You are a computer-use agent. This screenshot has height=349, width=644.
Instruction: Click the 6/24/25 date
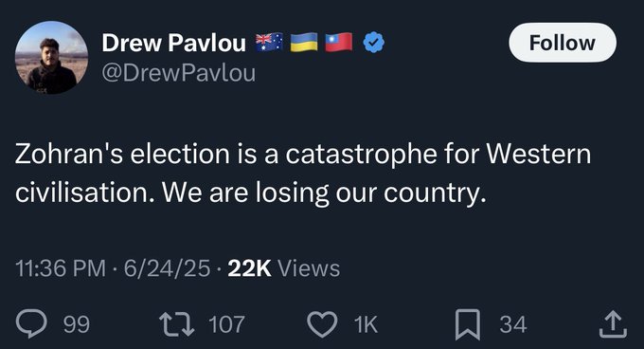pyautogui.click(x=168, y=268)
